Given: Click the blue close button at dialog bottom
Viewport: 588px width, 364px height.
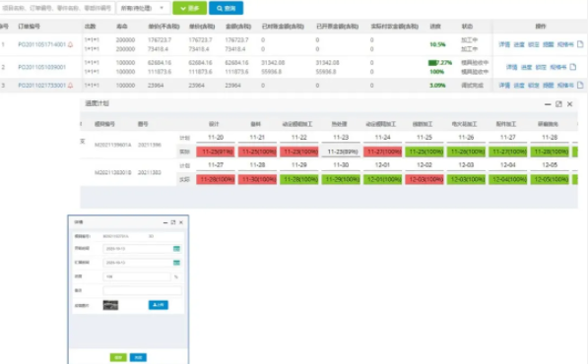Looking at the screenshot, I should tap(138, 357).
